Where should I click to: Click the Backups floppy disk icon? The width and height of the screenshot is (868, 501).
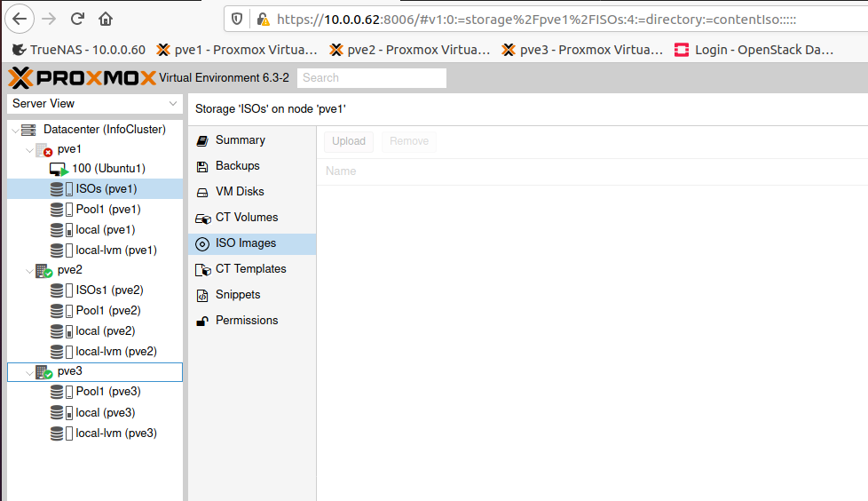tap(202, 166)
